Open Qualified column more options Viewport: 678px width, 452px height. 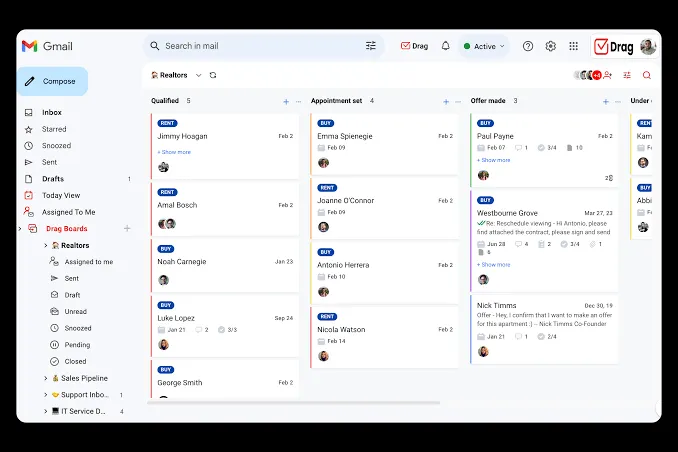[x=298, y=102]
